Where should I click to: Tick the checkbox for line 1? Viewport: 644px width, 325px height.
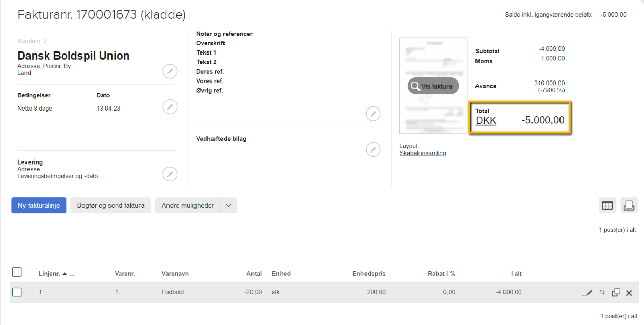[x=17, y=292]
